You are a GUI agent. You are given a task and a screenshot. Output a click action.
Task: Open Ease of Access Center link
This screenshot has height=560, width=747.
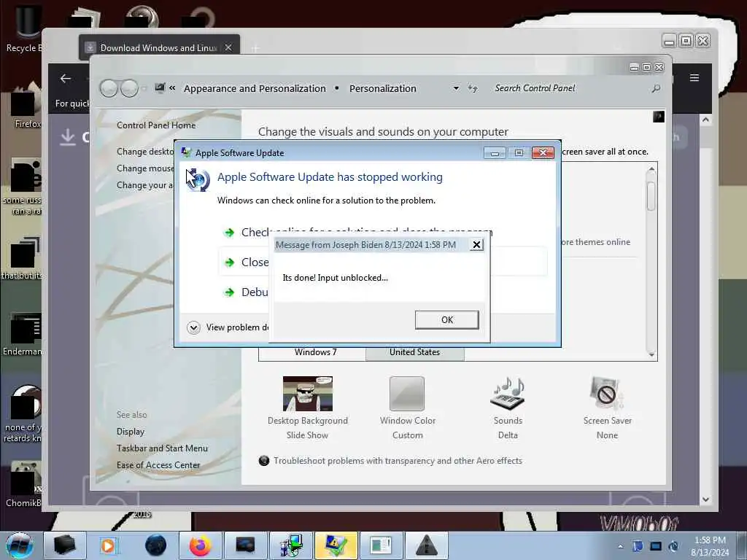[158, 464]
